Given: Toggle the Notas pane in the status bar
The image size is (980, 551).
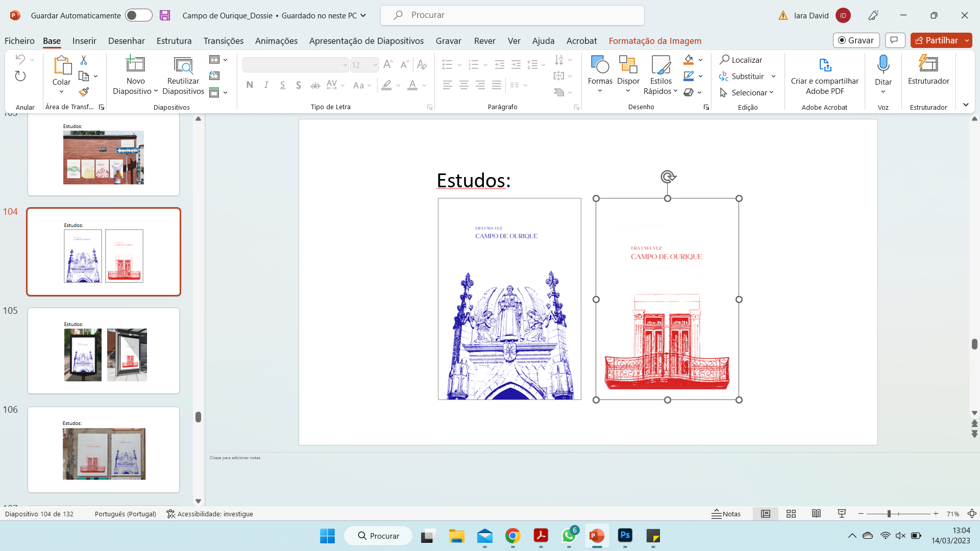Looking at the screenshot, I should [x=726, y=514].
